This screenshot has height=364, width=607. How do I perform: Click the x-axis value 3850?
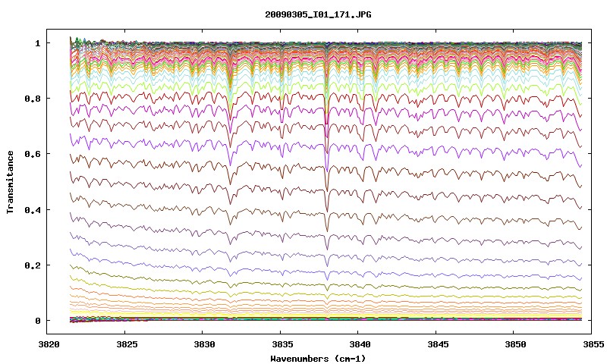(516, 344)
